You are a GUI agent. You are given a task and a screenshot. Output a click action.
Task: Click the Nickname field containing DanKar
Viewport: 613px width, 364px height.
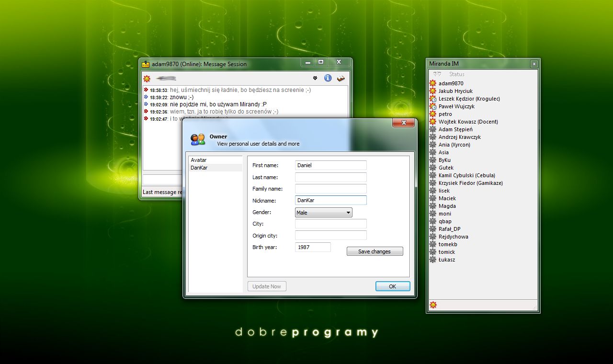331,200
